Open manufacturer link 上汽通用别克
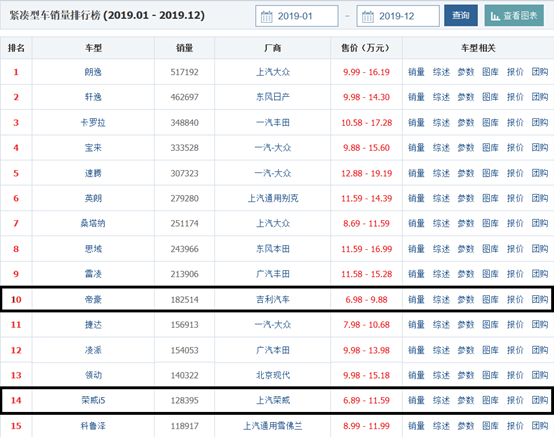The width and height of the screenshot is (554, 437). [273, 198]
